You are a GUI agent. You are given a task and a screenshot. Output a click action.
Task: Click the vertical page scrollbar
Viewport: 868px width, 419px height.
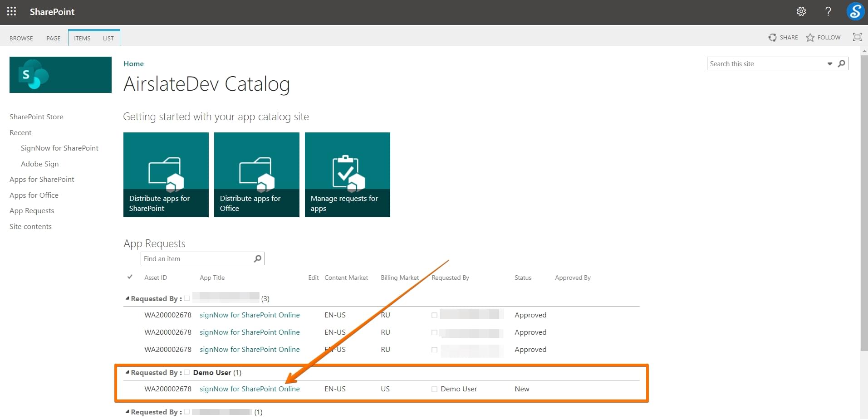click(x=864, y=202)
